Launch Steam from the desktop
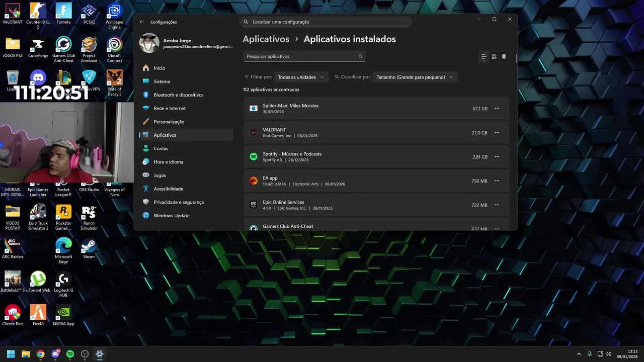The width and height of the screenshot is (644, 362). pos(89,248)
